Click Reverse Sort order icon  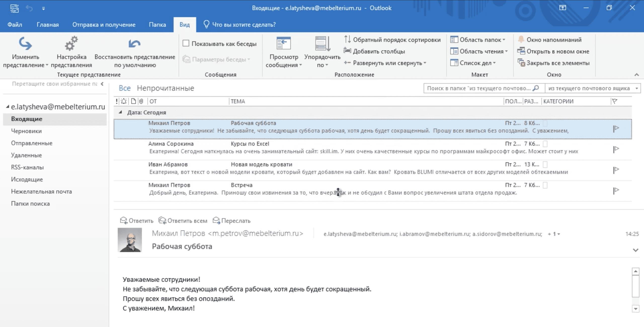347,40
